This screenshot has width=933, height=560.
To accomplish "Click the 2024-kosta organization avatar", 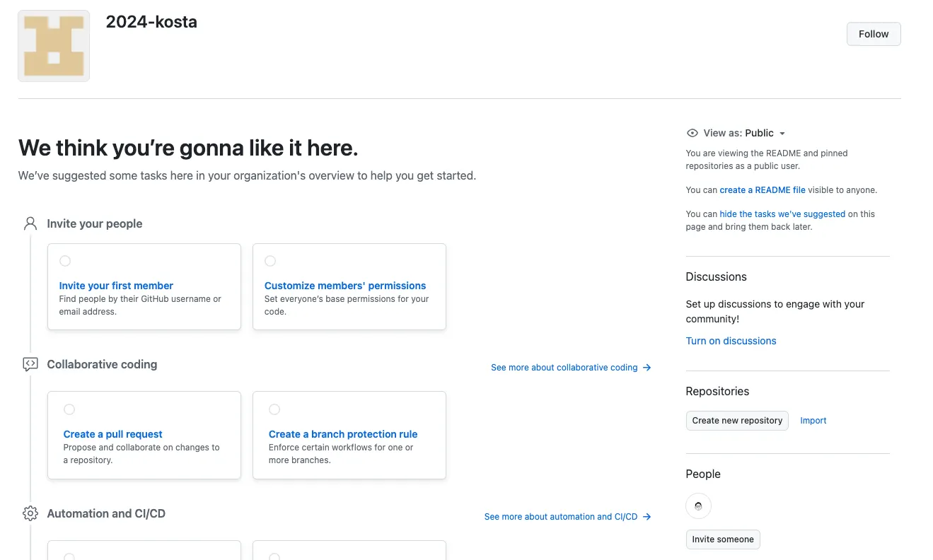I will pos(54,46).
